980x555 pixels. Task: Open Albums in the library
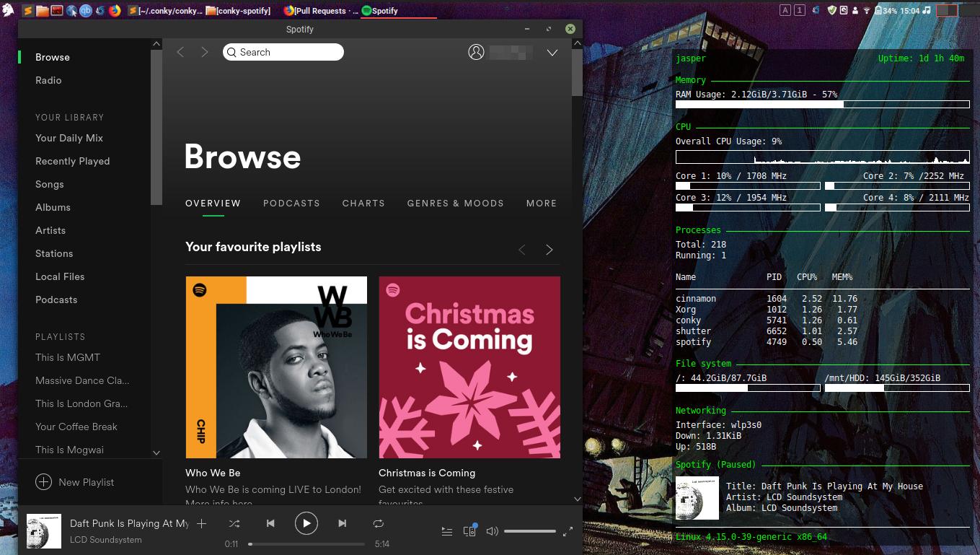point(53,207)
